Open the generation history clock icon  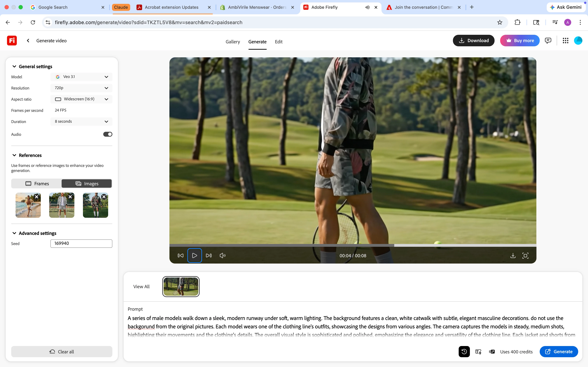click(x=464, y=351)
